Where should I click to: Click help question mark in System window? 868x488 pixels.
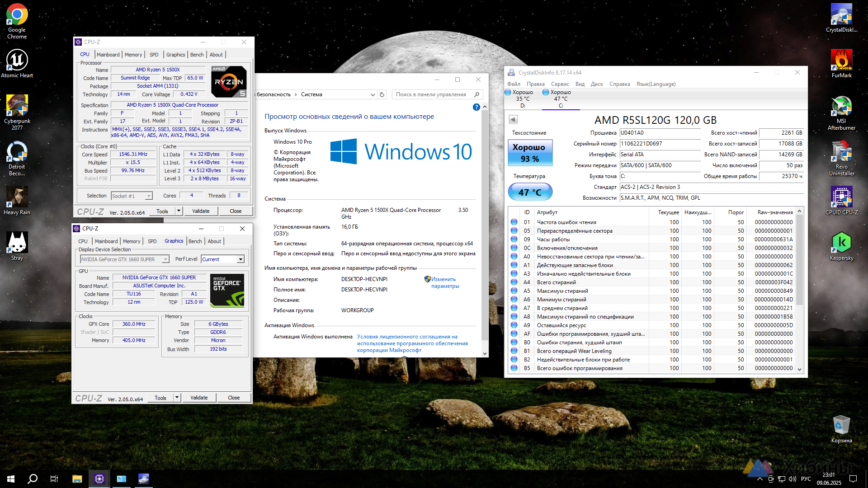click(476, 107)
